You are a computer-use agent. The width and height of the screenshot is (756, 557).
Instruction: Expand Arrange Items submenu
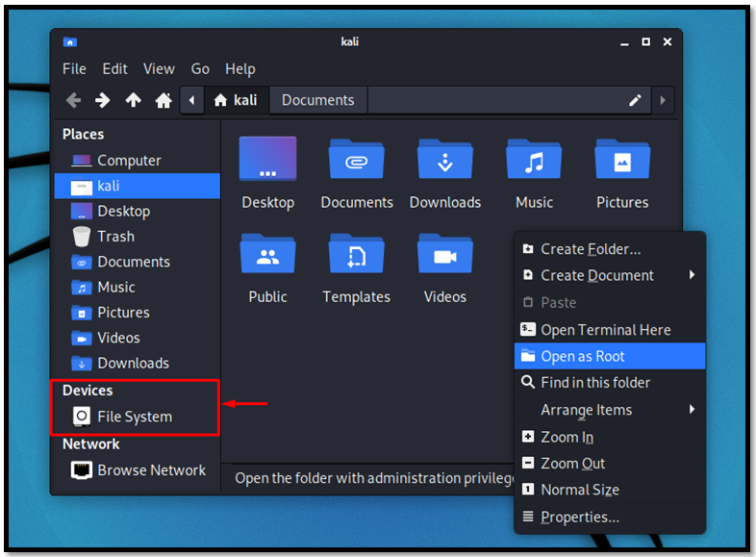coord(610,410)
